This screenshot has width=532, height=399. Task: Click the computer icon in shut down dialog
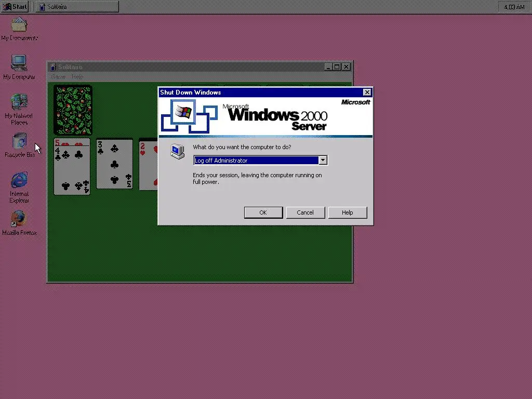(x=178, y=151)
